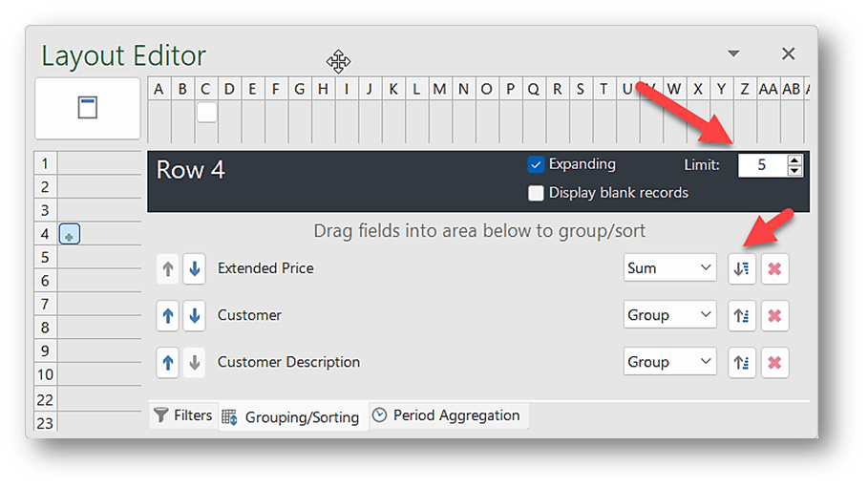Open Layout Editor pane options arrow

coord(733,53)
